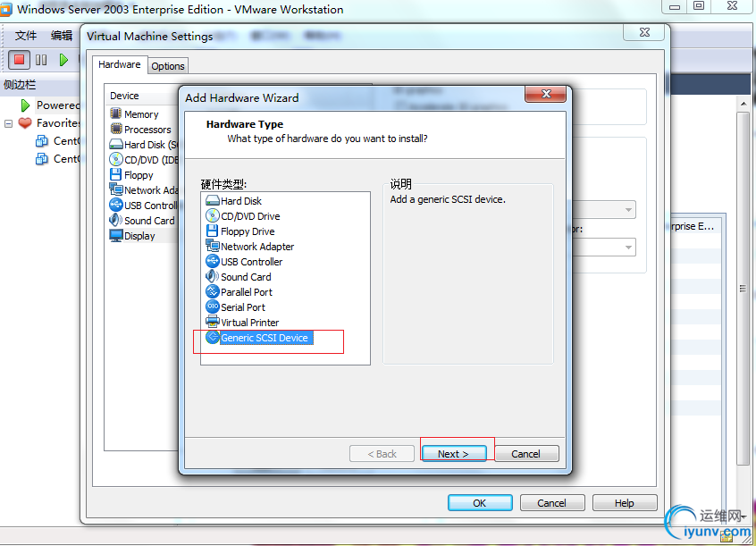Viewport: 756px width, 546px height.
Task: Select CD/DVD (IDE) in Device list
Action: tap(144, 160)
